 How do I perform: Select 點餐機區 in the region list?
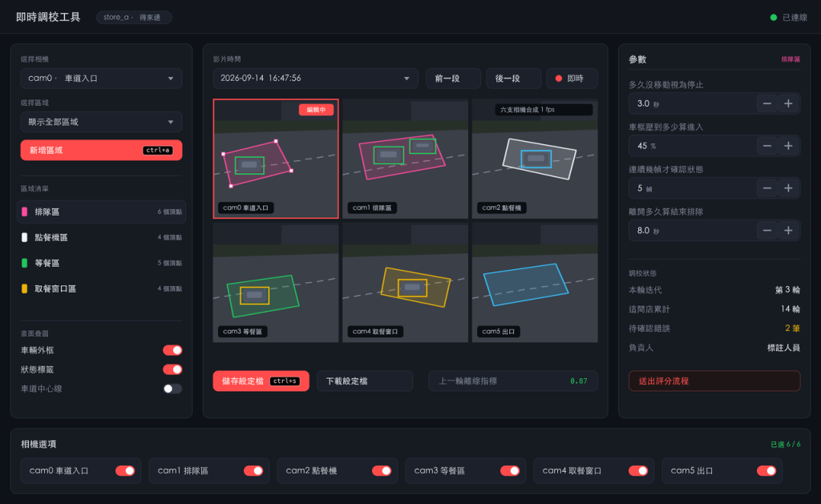[x=102, y=238]
